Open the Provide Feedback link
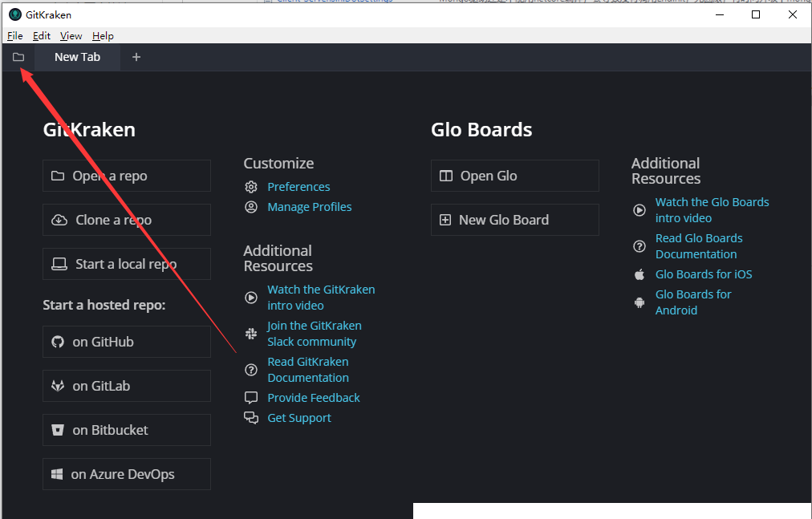812x519 pixels. pyautogui.click(x=314, y=397)
